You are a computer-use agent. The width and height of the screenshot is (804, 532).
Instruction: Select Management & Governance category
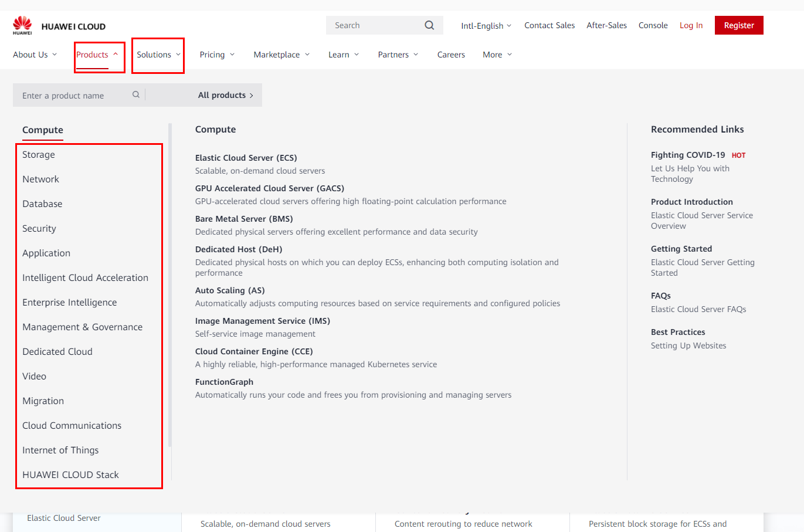point(82,327)
